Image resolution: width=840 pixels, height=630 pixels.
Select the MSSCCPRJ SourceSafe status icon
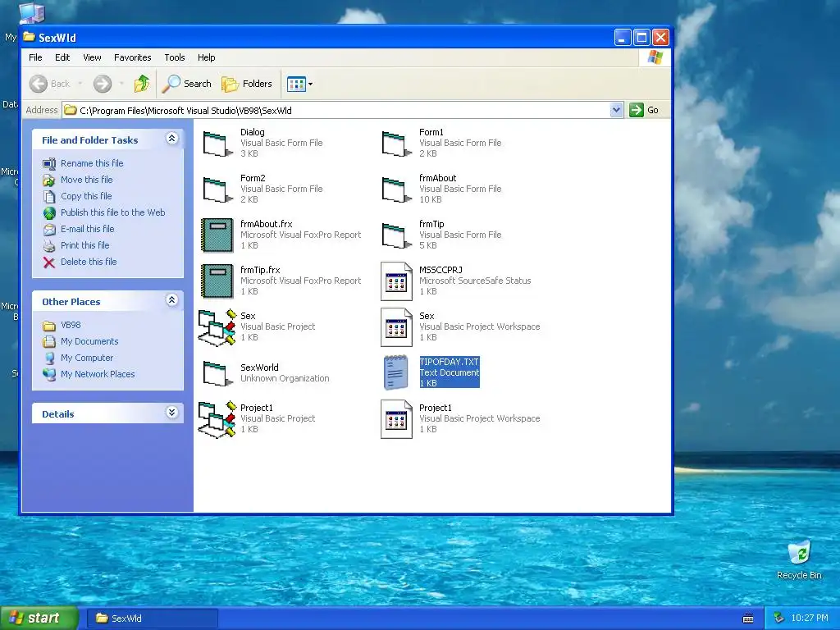pos(396,281)
